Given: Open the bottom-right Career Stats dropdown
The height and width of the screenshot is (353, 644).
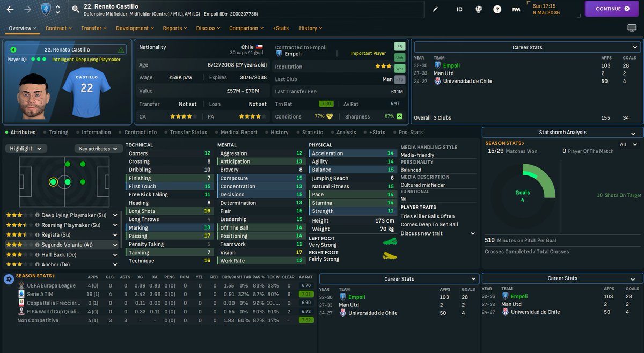Looking at the screenshot, I should click(562, 278).
